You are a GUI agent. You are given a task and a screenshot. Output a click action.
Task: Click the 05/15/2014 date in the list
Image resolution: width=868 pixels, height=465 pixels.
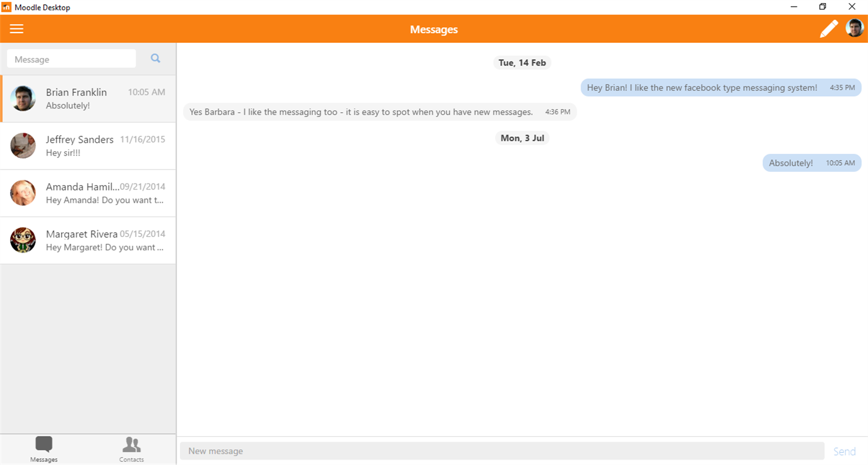(x=142, y=234)
